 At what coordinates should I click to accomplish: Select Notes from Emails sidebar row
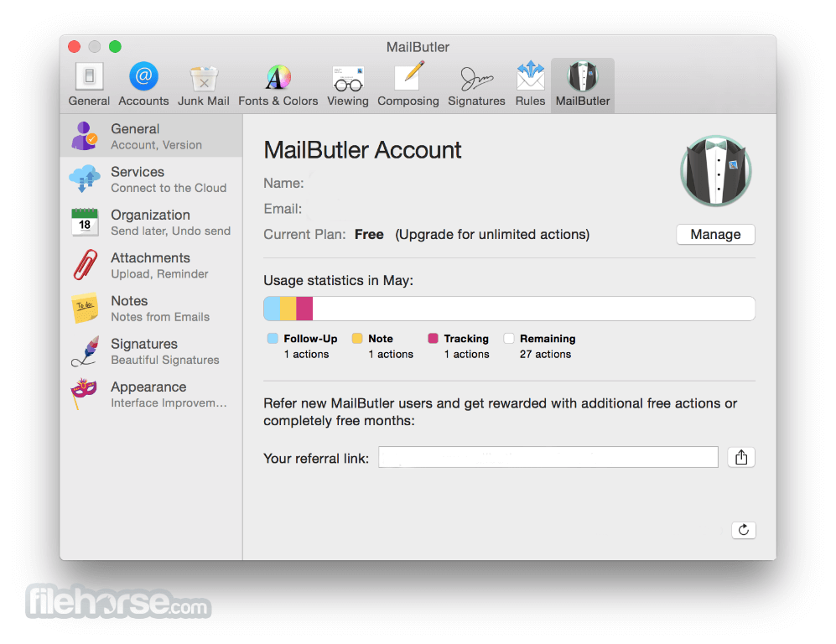(152, 308)
